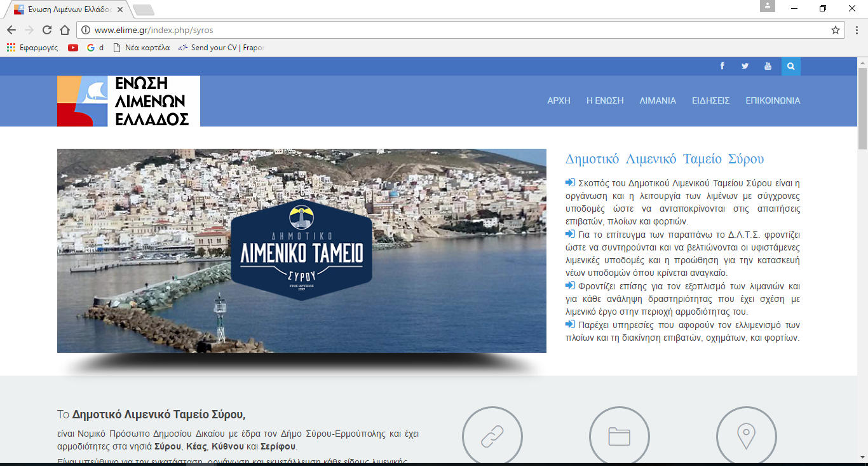Open the Twitter social link icon

[745, 66]
